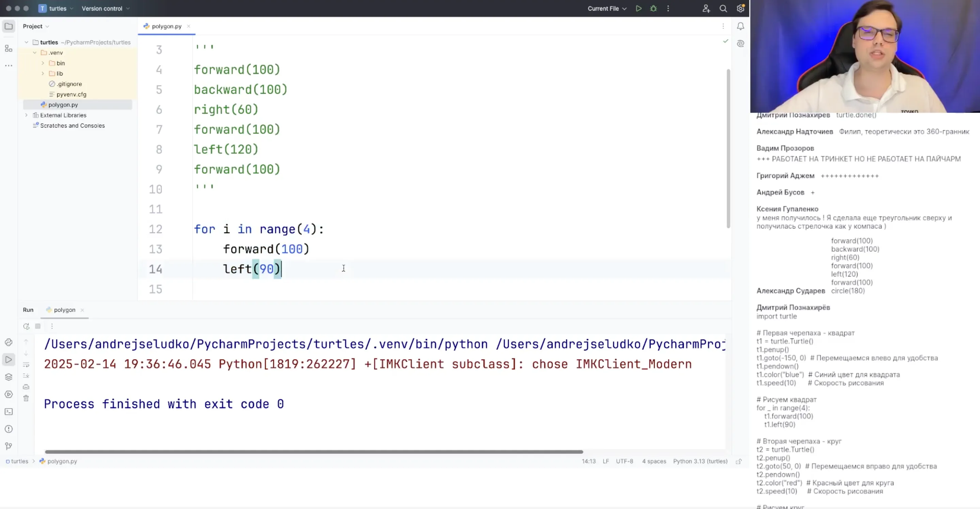This screenshot has height=509, width=980.
Task: Open the Search Everywhere magnifier icon
Action: 723,9
